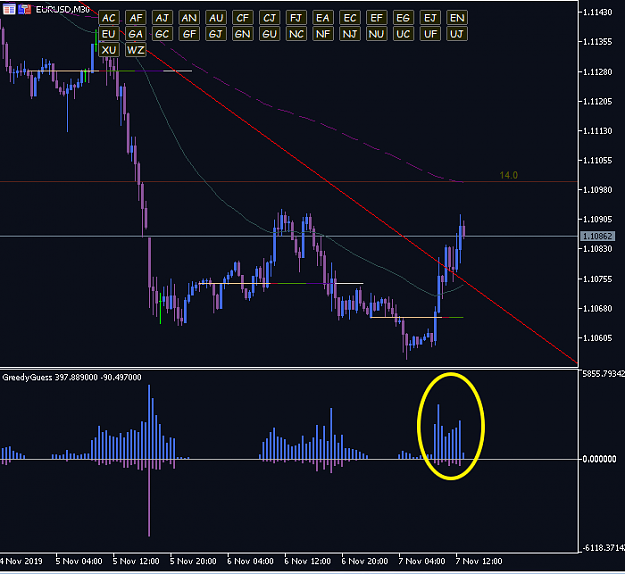The height and width of the screenshot is (574, 625).
Task: Click the GA pair button
Action: [136, 34]
